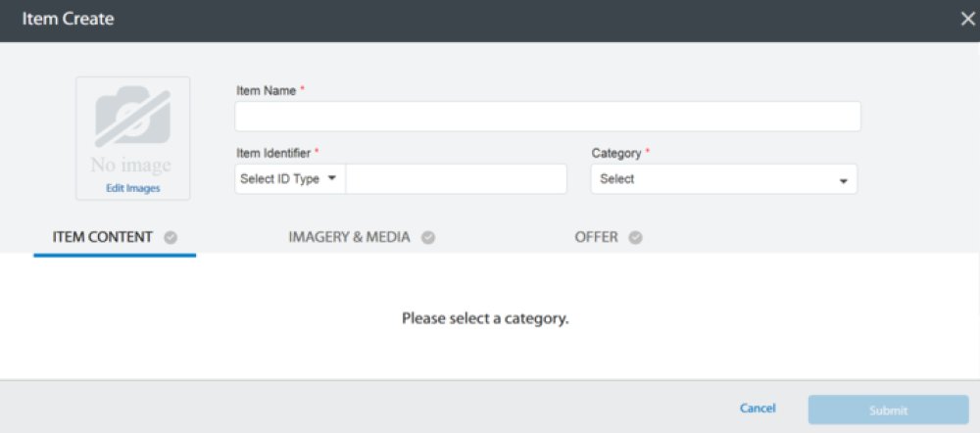Click the checkmark icon beside IMAGERY & MEDIA

[428, 237]
